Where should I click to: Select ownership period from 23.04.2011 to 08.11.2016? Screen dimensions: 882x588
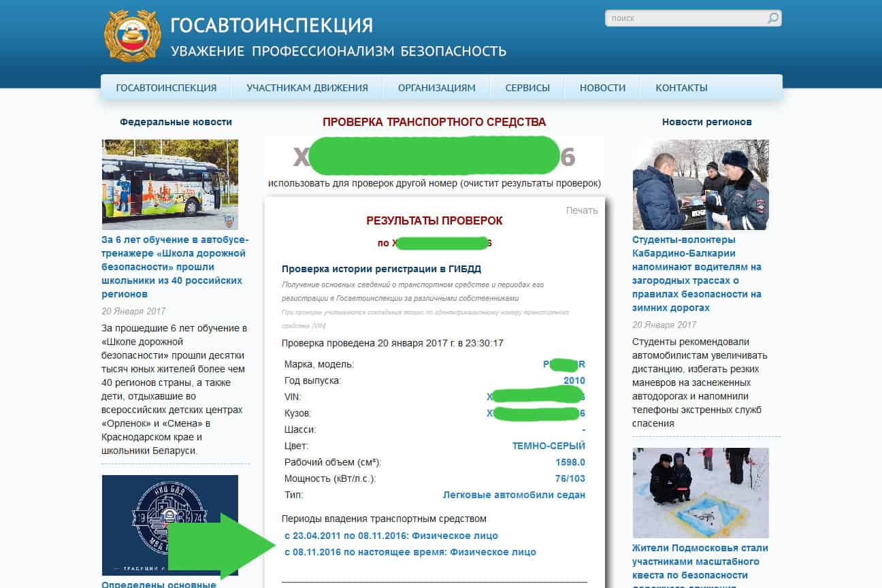(391, 536)
